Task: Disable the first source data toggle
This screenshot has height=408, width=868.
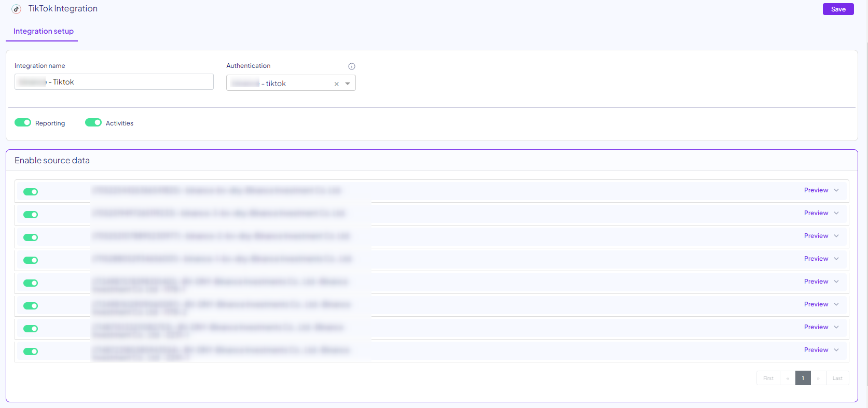Action: (31, 192)
